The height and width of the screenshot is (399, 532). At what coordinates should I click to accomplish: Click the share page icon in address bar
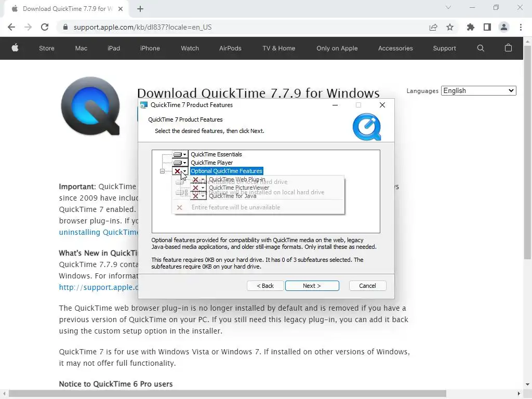[433, 27]
